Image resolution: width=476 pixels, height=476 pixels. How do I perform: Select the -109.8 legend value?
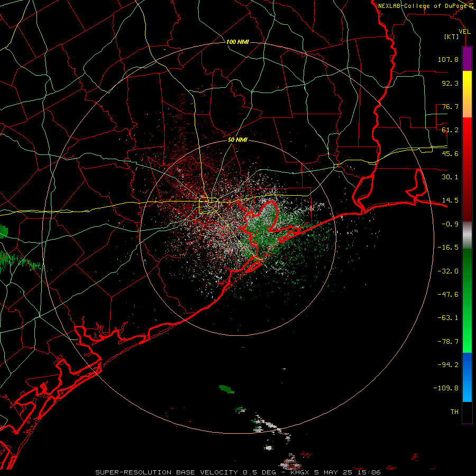(x=446, y=388)
